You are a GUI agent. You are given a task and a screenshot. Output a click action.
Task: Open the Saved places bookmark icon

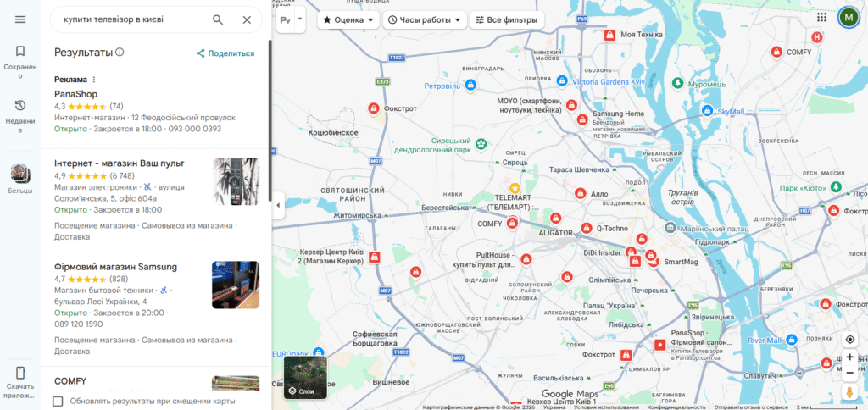20,52
